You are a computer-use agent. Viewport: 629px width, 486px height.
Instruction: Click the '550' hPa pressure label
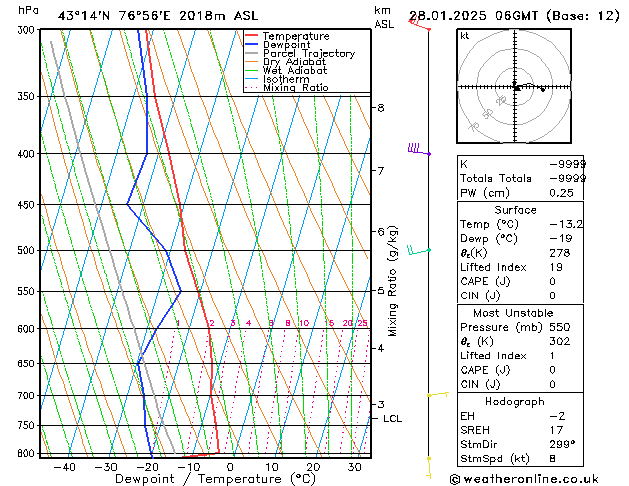point(28,292)
